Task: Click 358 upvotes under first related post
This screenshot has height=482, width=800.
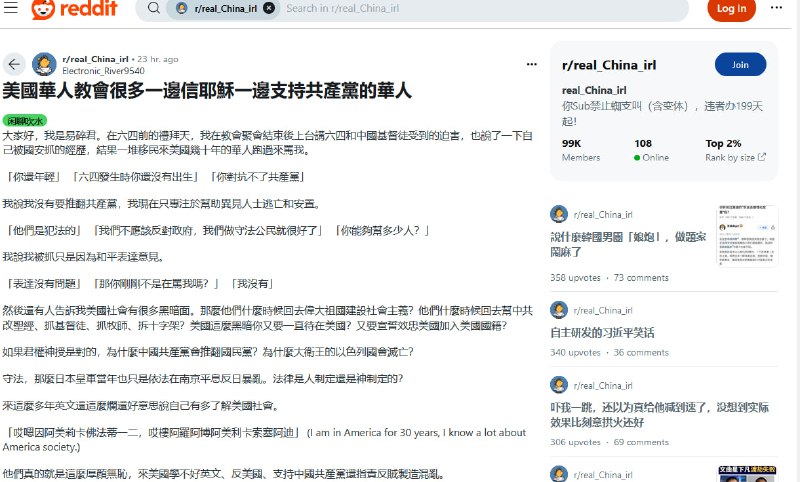Action: [x=575, y=278]
